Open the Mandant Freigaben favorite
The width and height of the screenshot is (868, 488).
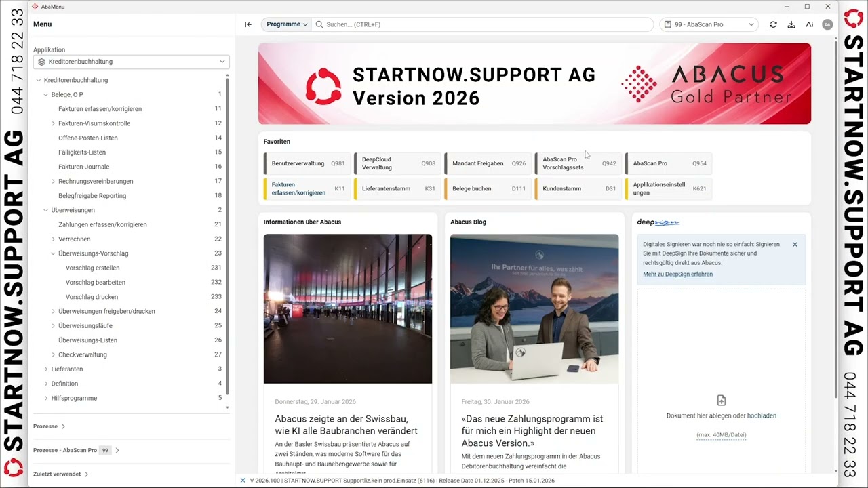tap(488, 163)
